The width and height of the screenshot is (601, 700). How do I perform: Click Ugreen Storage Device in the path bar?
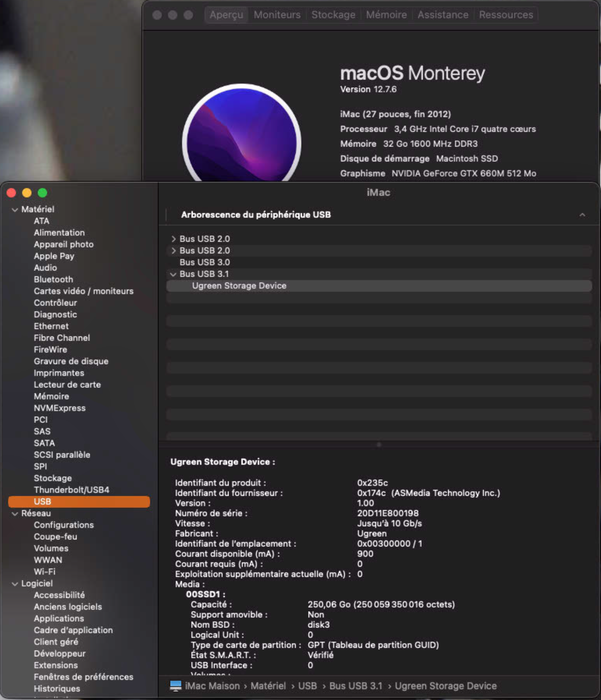pos(446,686)
